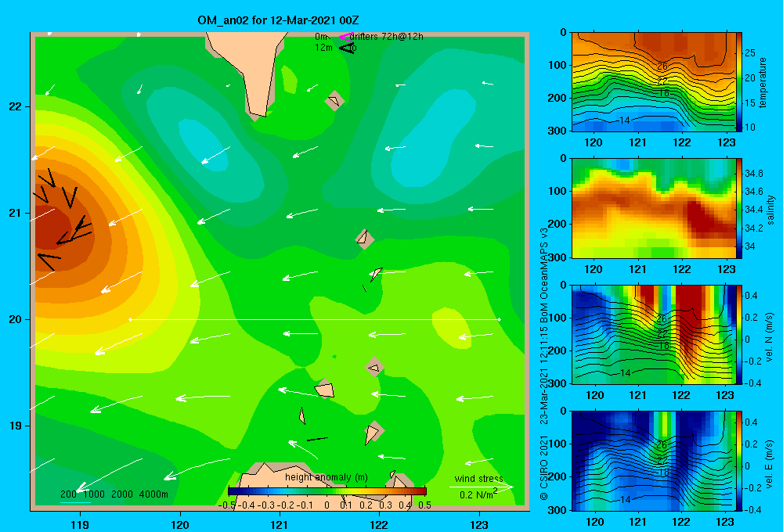Click contour label 26 in temperature plot
783x532 pixels.
click(x=662, y=66)
